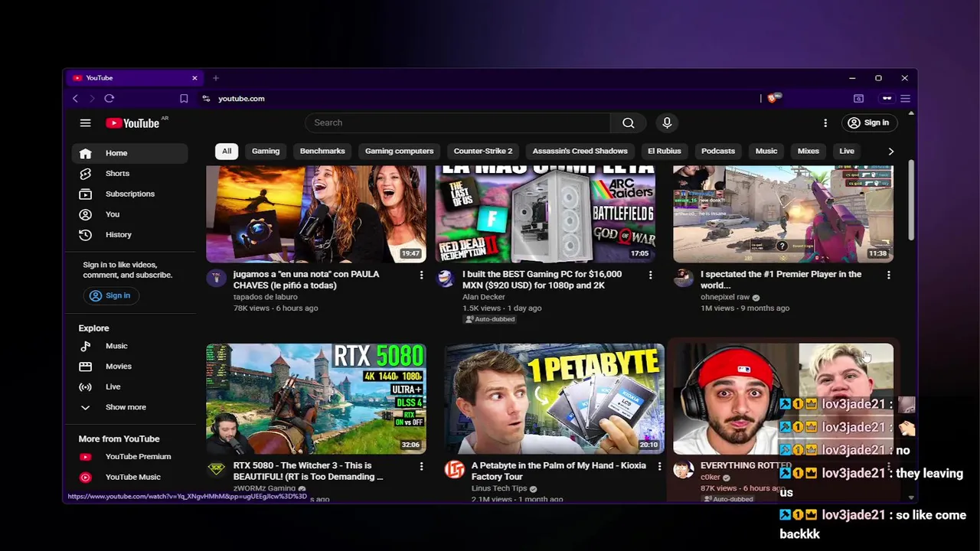Open RTX 5080 Witcher 3 thumbnail
Image resolution: width=980 pixels, height=551 pixels.
[x=316, y=398]
